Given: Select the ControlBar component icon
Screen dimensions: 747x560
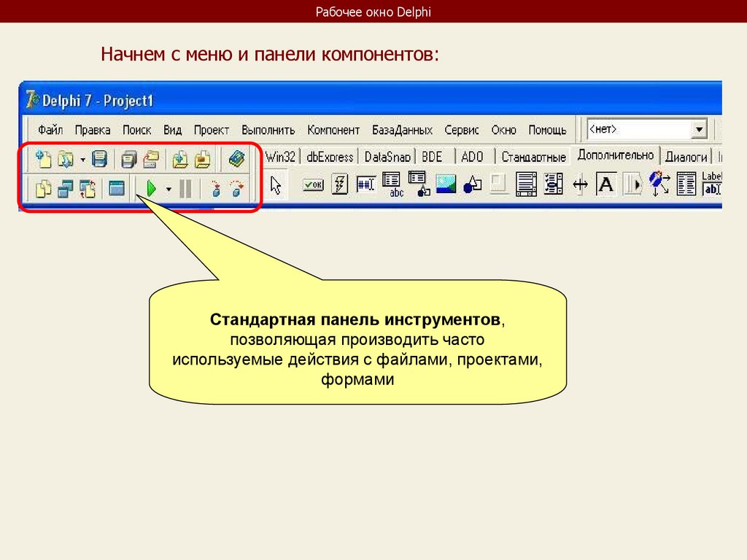Looking at the screenshot, I should (x=632, y=184).
